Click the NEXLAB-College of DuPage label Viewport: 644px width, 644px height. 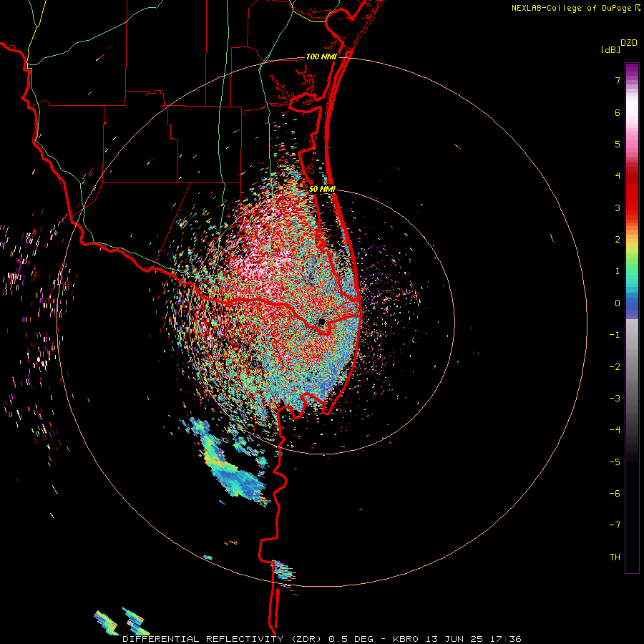[x=571, y=8]
